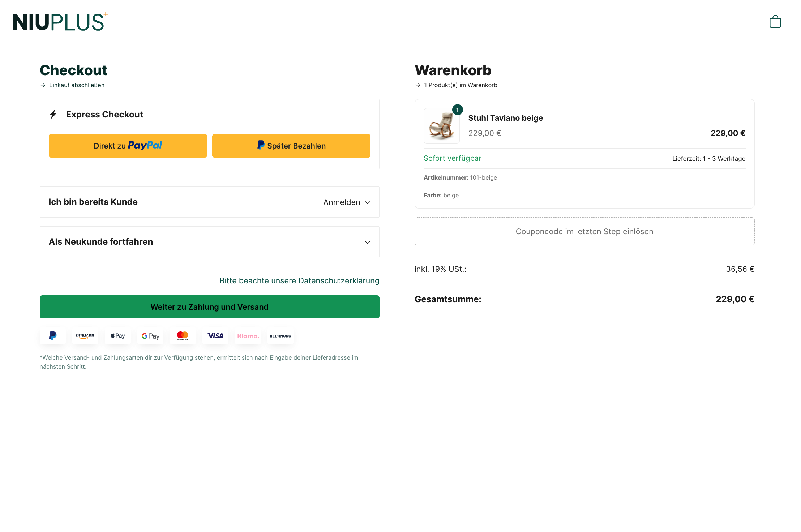Image resolution: width=801 pixels, height=532 pixels.
Task: Click Artikelnummer: 101-beige text
Action: click(460, 177)
